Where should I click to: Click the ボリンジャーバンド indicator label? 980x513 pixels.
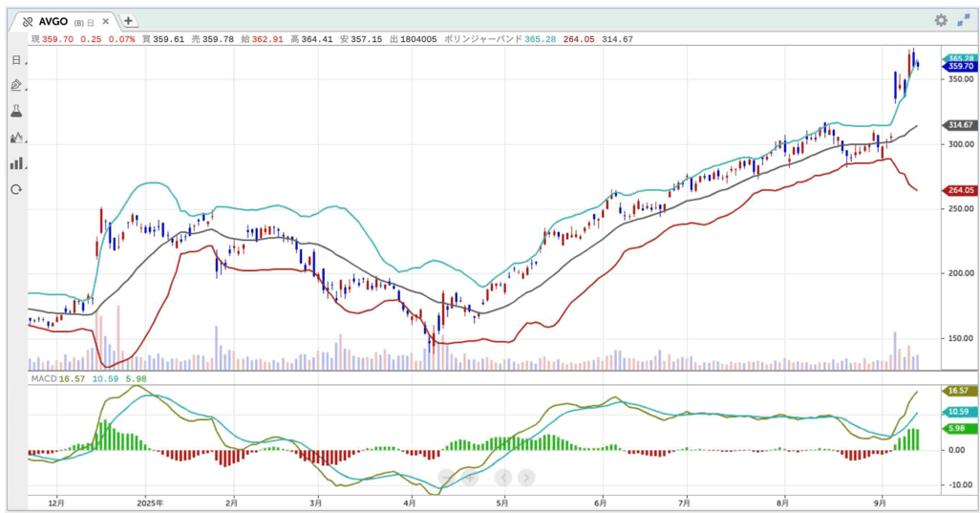[481, 39]
